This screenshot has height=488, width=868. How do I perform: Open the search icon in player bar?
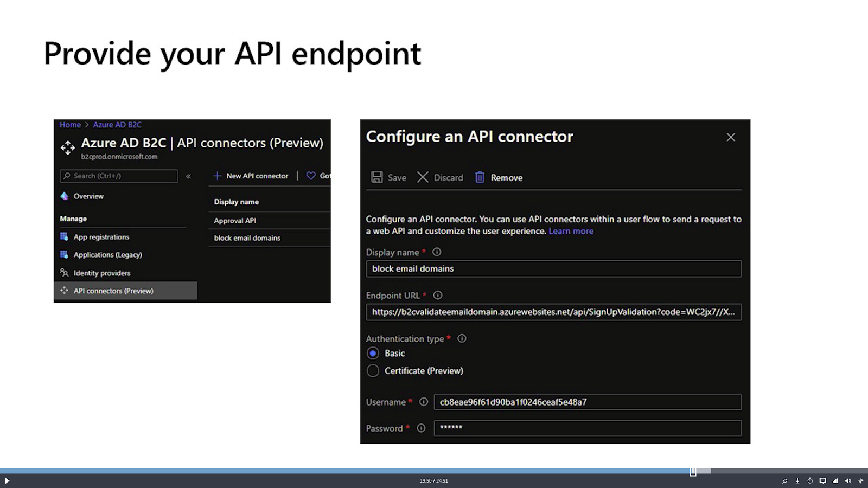(x=784, y=480)
